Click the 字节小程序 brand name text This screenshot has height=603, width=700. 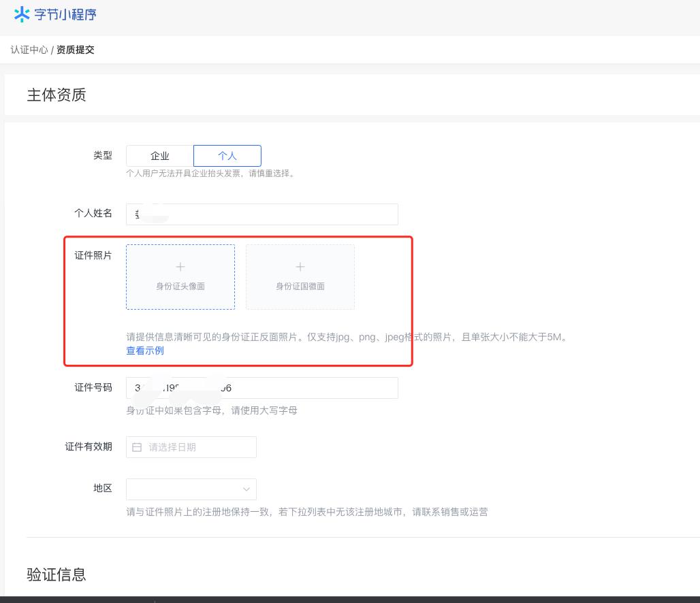click(x=65, y=14)
